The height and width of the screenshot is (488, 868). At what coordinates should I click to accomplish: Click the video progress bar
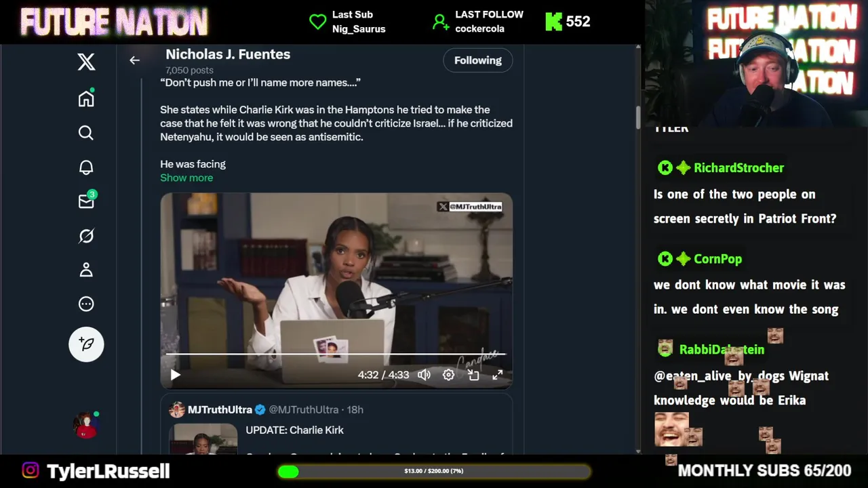[336, 354]
